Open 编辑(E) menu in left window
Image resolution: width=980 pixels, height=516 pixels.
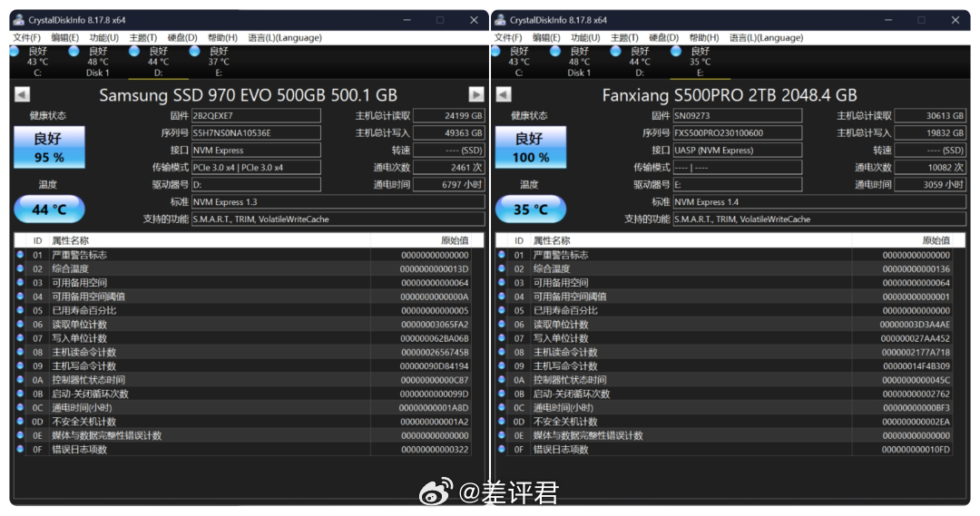(65, 37)
